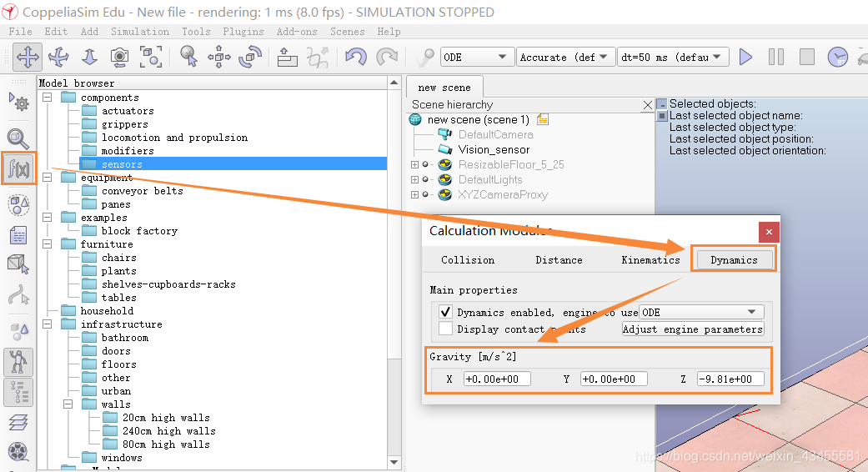Click the Gravity Z input field

[x=730, y=379]
